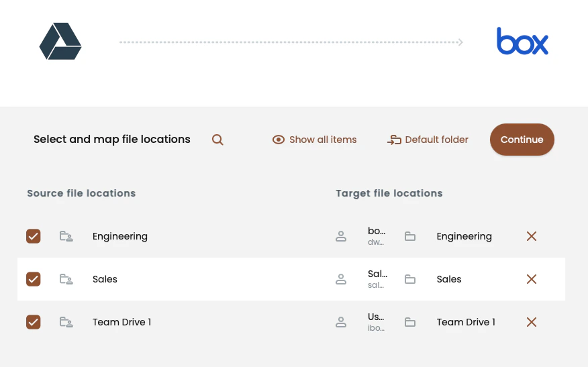588x367 pixels.
Task: Uncheck the Sales source checkbox
Action: [x=34, y=279]
